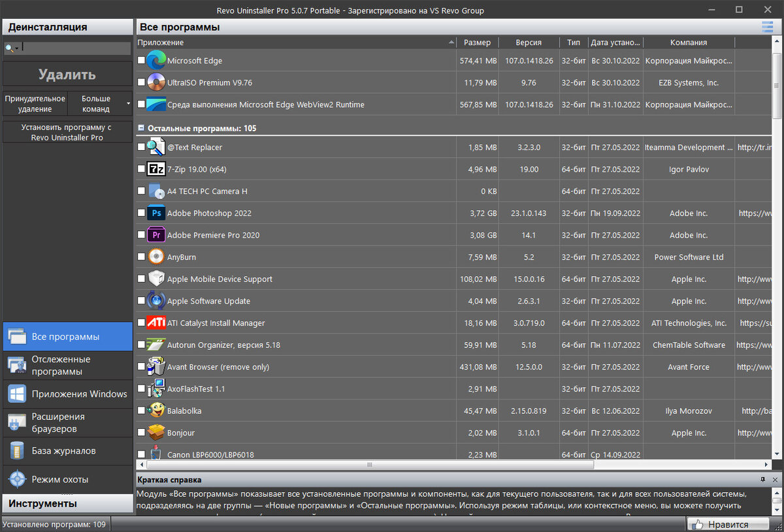Open Отслеженные программы in the sidebar

[68, 366]
